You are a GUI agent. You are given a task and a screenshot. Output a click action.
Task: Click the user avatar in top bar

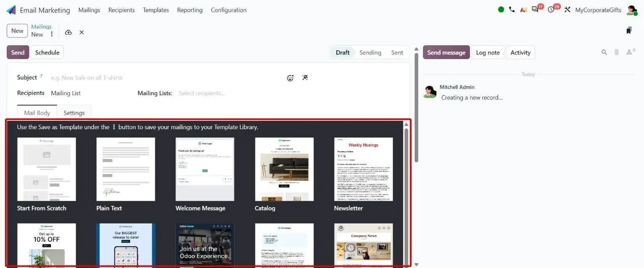pyautogui.click(x=631, y=10)
